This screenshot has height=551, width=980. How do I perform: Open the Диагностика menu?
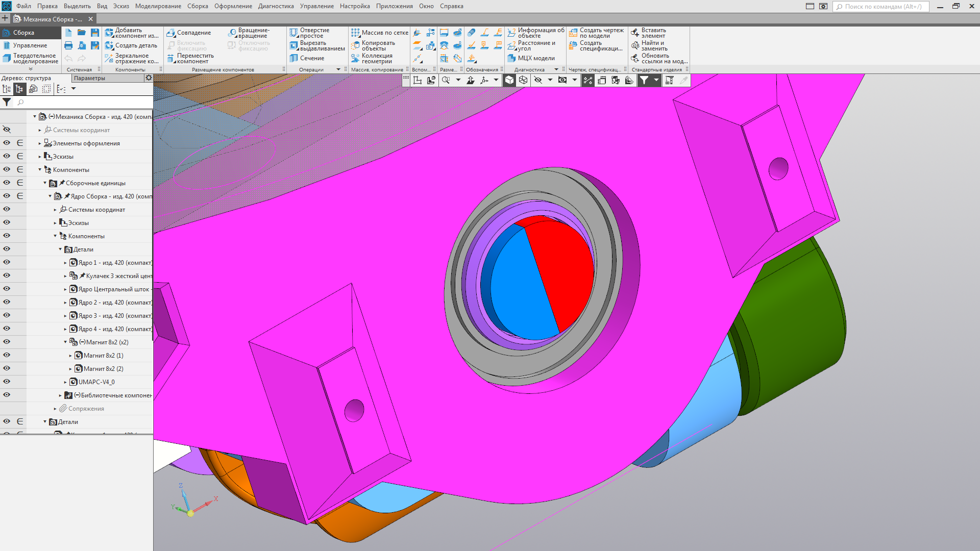coord(276,6)
